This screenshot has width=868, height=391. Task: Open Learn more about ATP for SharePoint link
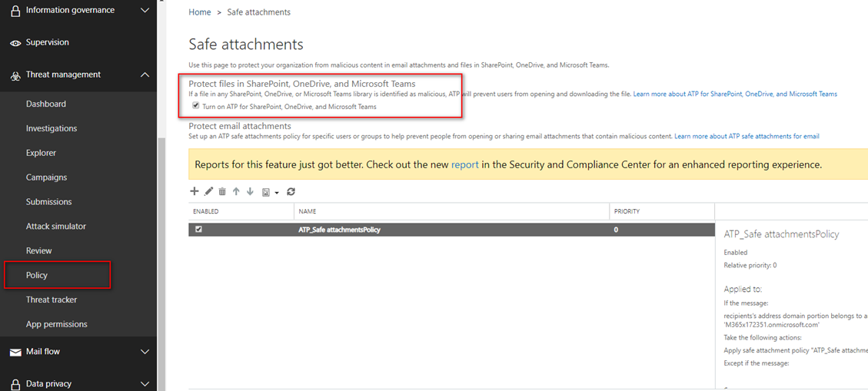tap(735, 94)
